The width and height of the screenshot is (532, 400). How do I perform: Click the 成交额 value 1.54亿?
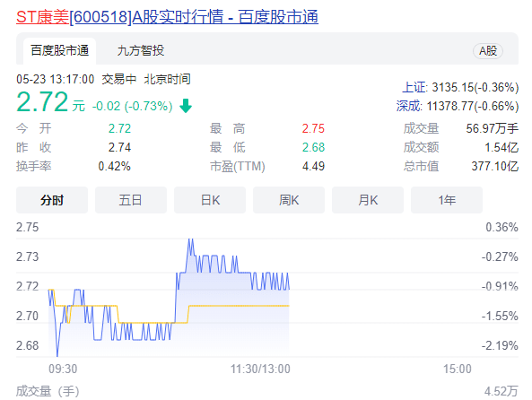pos(501,147)
